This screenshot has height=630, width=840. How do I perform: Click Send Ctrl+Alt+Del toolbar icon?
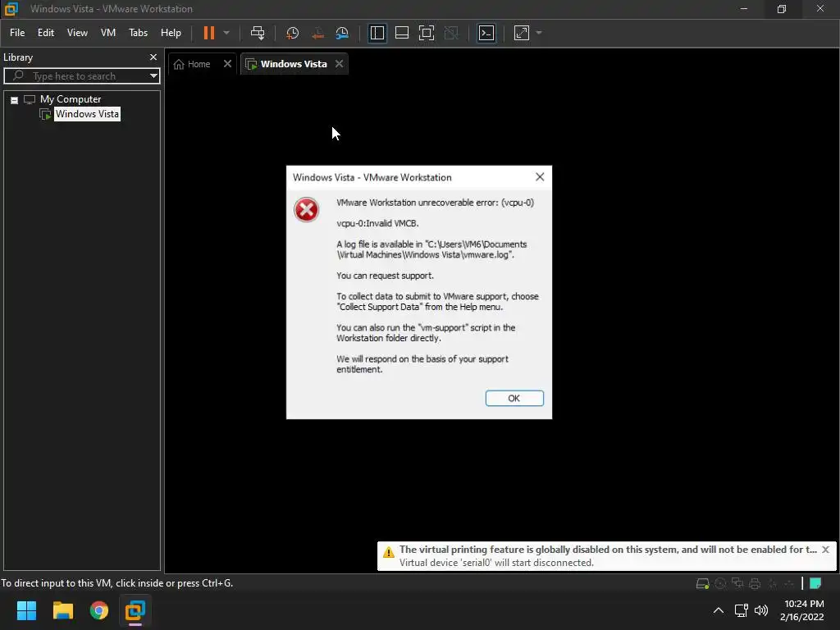pos(258,33)
